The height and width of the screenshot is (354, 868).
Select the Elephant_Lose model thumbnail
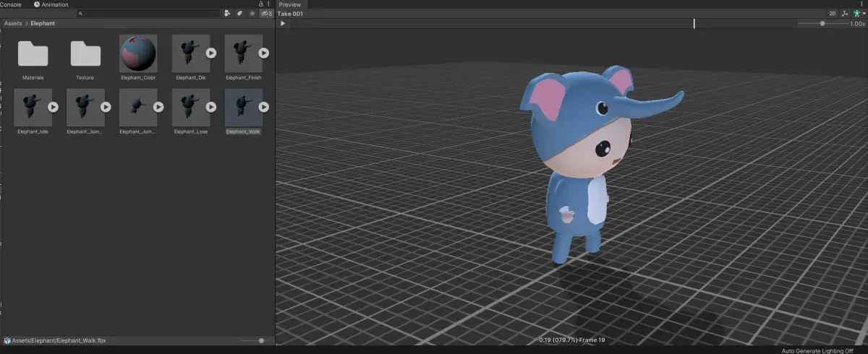(x=191, y=107)
